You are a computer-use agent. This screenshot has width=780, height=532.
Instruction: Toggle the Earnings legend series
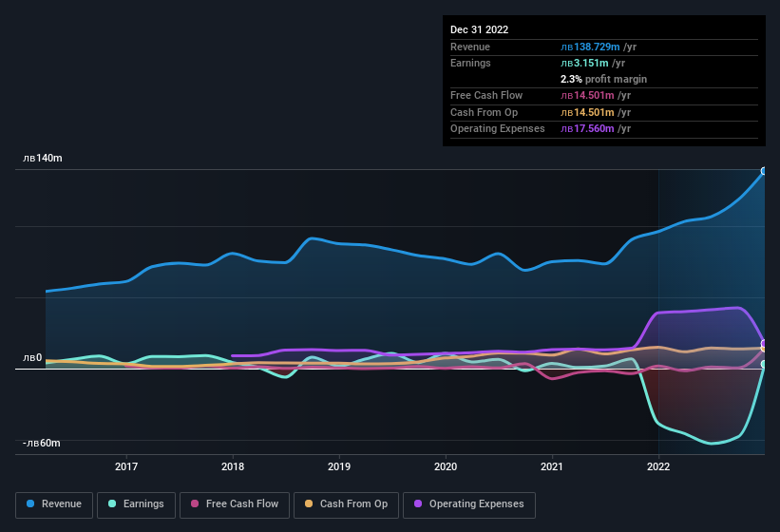point(136,503)
